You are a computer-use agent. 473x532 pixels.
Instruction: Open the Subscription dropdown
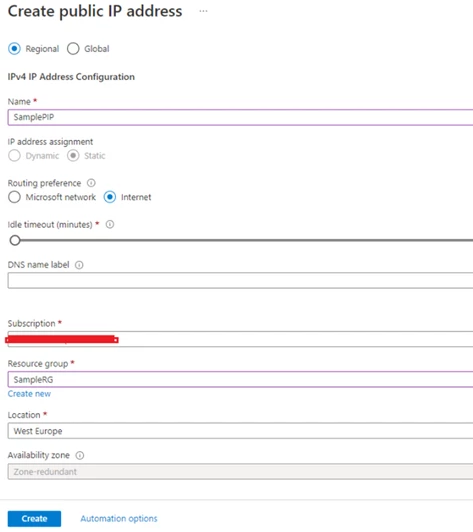(x=240, y=339)
